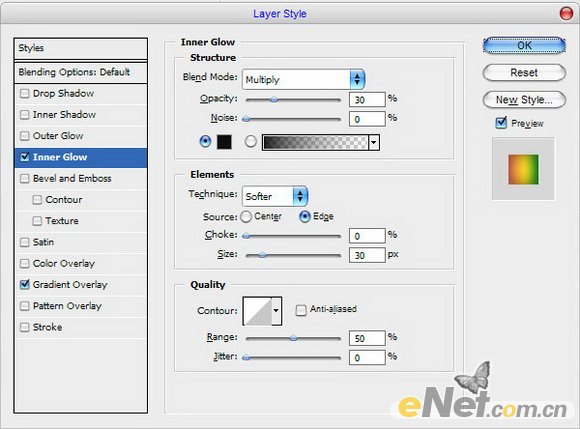This screenshot has height=429, width=580.
Task: Close the Layer Style dialog
Action: click(566, 14)
